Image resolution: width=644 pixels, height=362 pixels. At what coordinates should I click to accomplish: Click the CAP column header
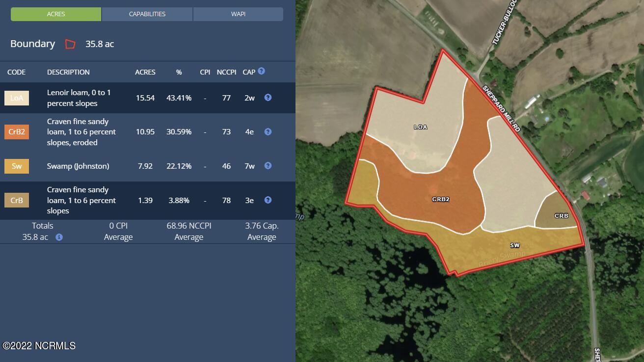(x=249, y=72)
